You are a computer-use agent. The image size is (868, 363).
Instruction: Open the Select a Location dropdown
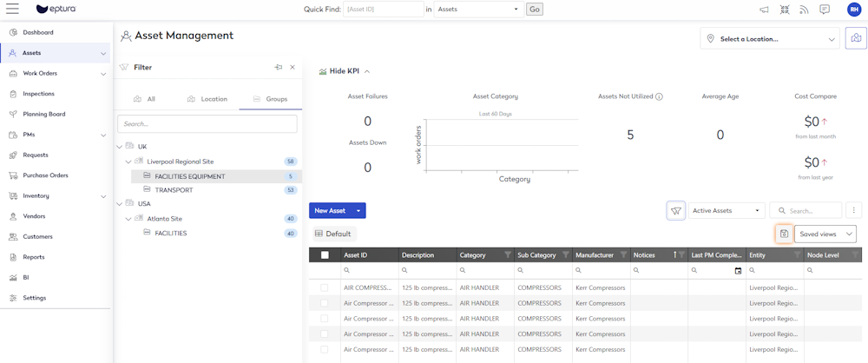coord(770,39)
